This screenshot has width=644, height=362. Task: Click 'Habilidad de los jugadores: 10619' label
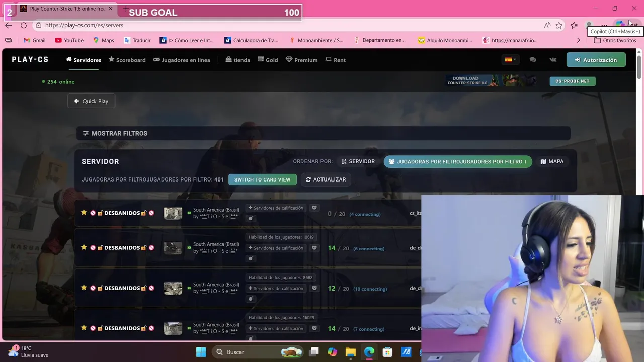[x=281, y=237]
